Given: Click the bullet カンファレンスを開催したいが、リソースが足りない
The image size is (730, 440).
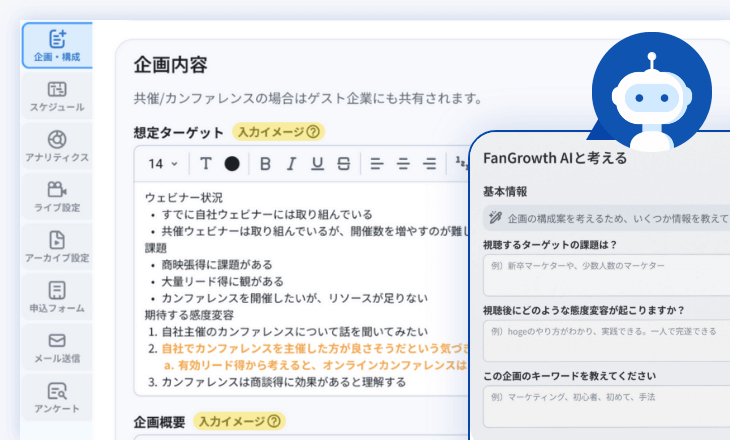Looking at the screenshot, I should (x=294, y=298).
